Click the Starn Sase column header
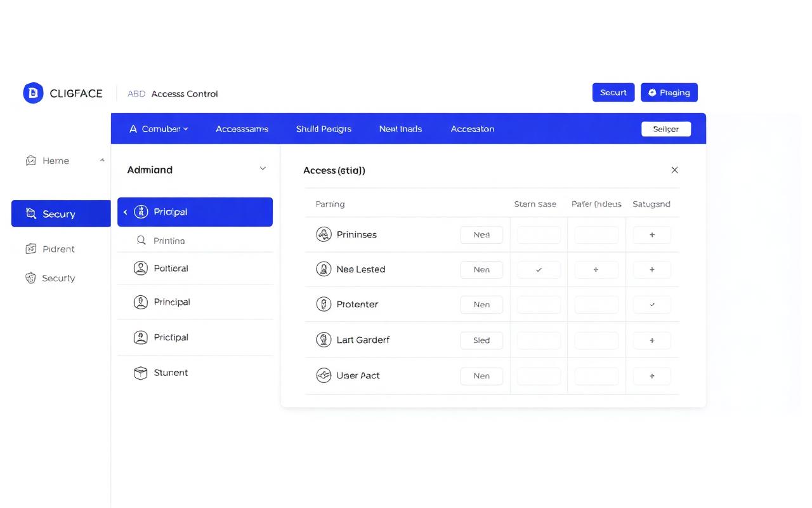812x508 pixels. point(535,204)
